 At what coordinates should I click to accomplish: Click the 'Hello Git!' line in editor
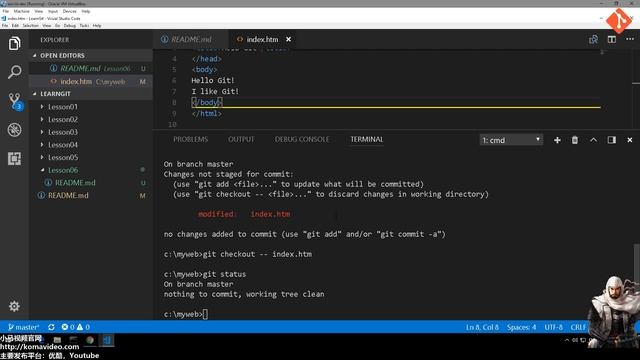click(x=213, y=80)
